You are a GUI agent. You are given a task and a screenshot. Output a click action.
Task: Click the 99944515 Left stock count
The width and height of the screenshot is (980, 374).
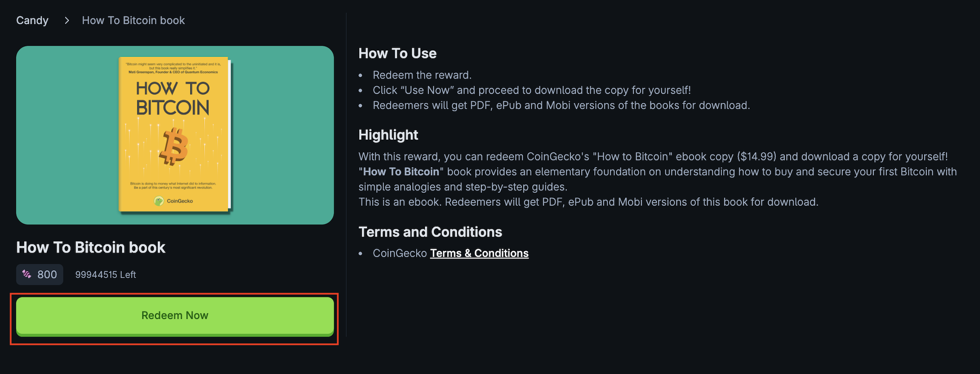click(x=105, y=275)
